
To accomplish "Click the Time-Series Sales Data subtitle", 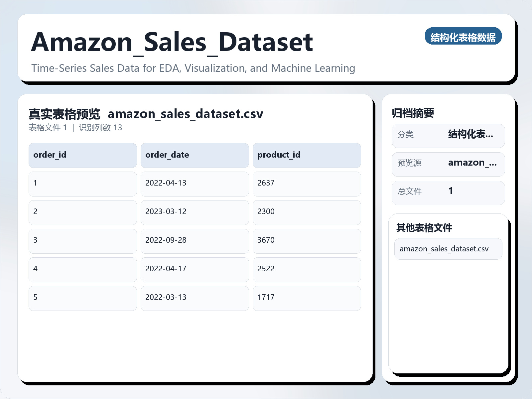I will coord(193,68).
